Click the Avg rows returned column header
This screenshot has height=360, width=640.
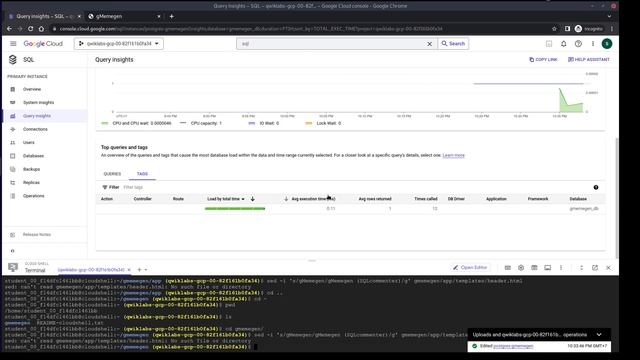pyautogui.click(x=375, y=199)
